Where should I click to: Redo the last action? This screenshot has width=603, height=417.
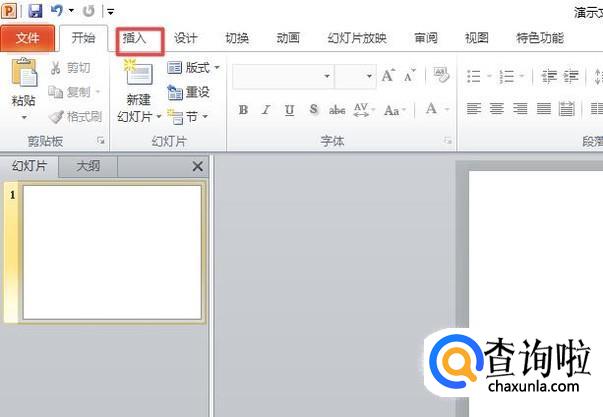click(89, 11)
